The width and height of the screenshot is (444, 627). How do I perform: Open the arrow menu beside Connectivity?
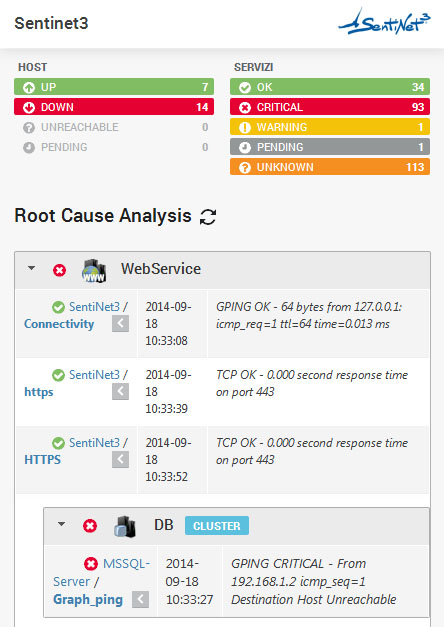(120, 323)
